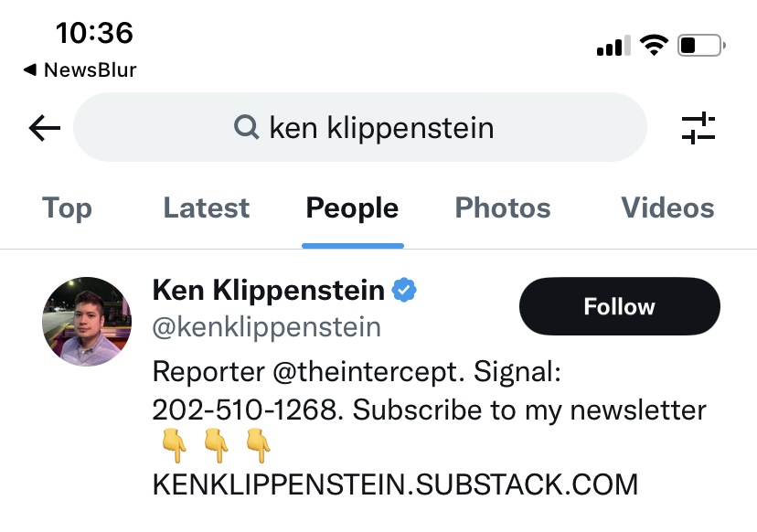Open the Photos tab

[503, 208]
